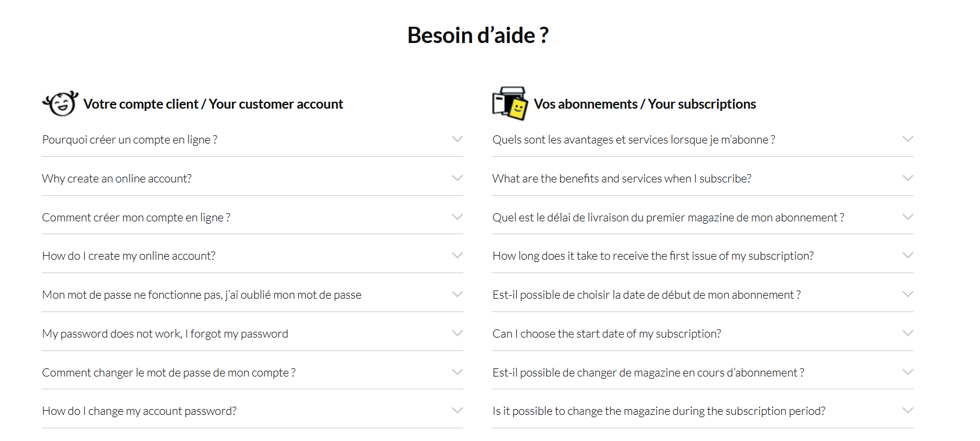This screenshot has height=441, width=980.
Task: Open 'Est-il possible de changer de magazine en cours d'abonnement ?'
Action: pos(648,372)
